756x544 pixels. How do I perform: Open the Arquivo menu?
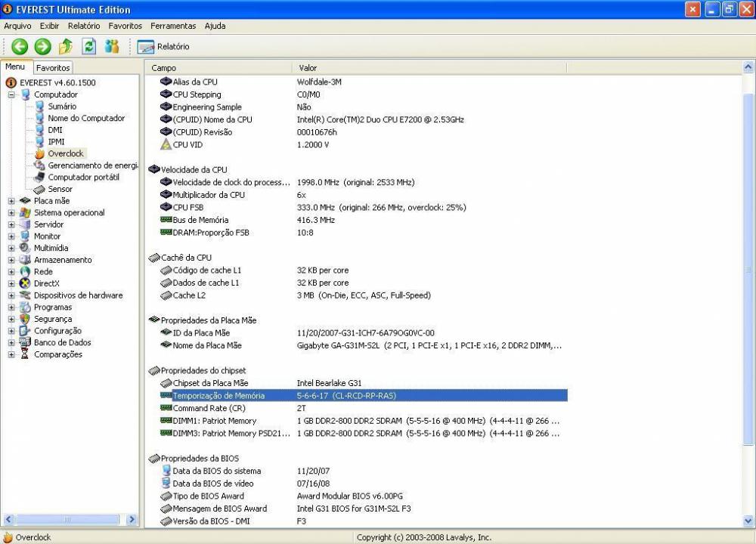pos(17,26)
